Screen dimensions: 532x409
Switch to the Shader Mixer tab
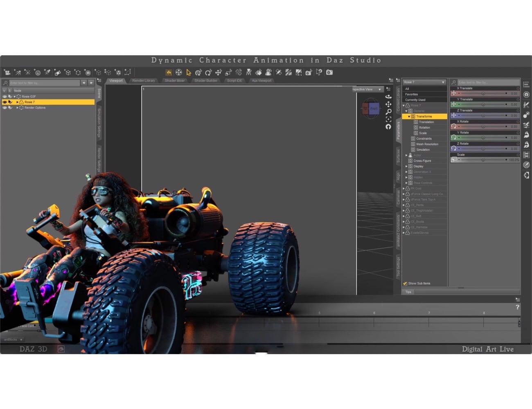point(174,81)
